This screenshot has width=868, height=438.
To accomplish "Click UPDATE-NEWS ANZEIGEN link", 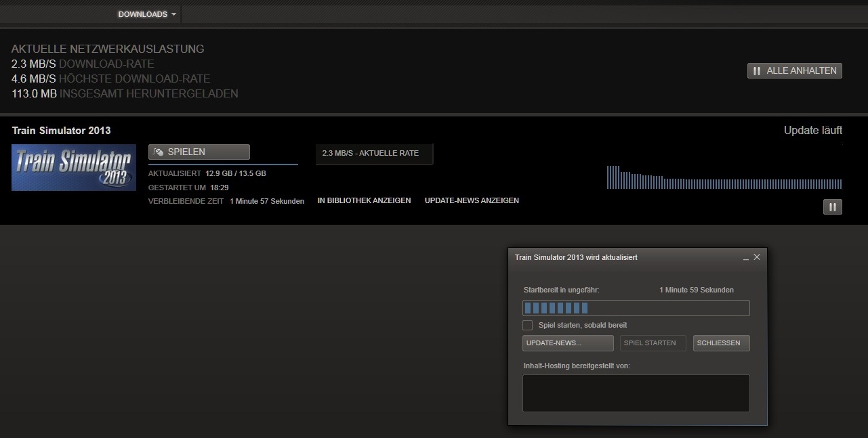I will (472, 200).
